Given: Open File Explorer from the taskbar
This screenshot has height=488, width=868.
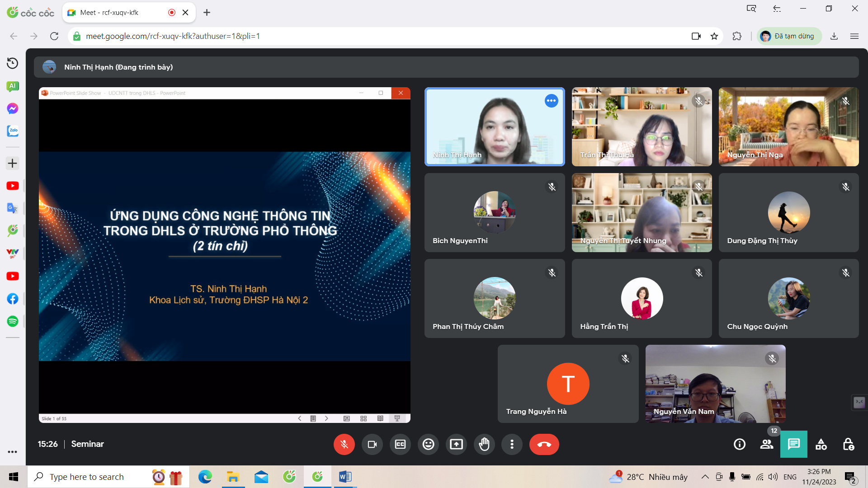Looking at the screenshot, I should tap(233, 477).
